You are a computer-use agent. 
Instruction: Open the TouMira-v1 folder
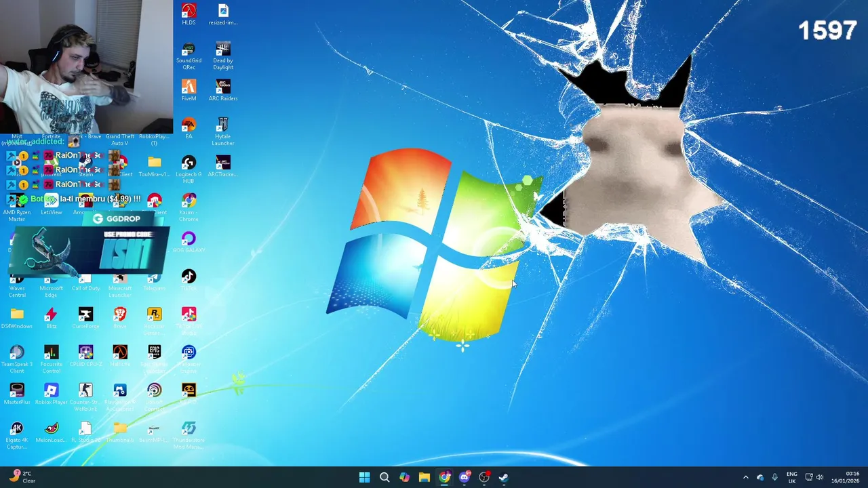click(x=155, y=166)
